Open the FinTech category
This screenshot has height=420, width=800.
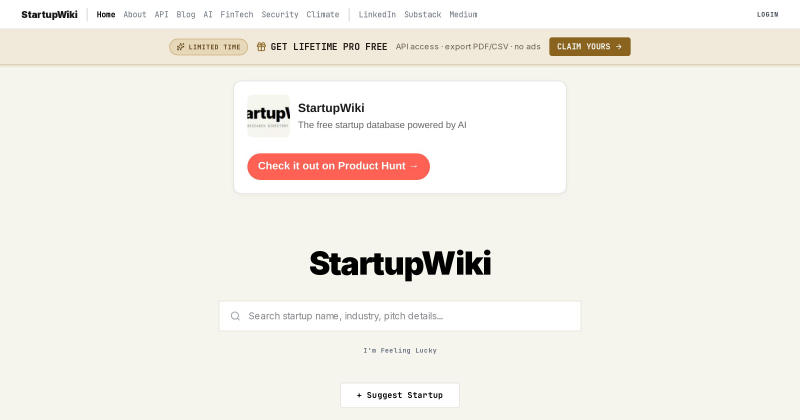pos(237,14)
